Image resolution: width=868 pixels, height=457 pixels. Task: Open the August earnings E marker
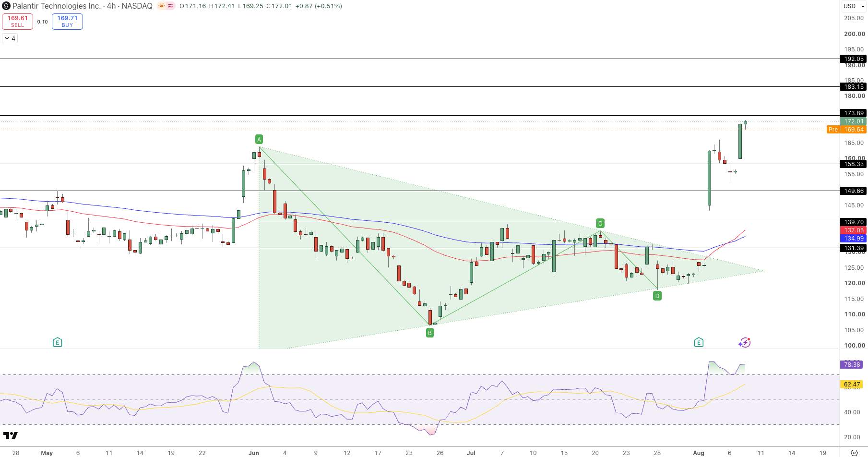699,342
